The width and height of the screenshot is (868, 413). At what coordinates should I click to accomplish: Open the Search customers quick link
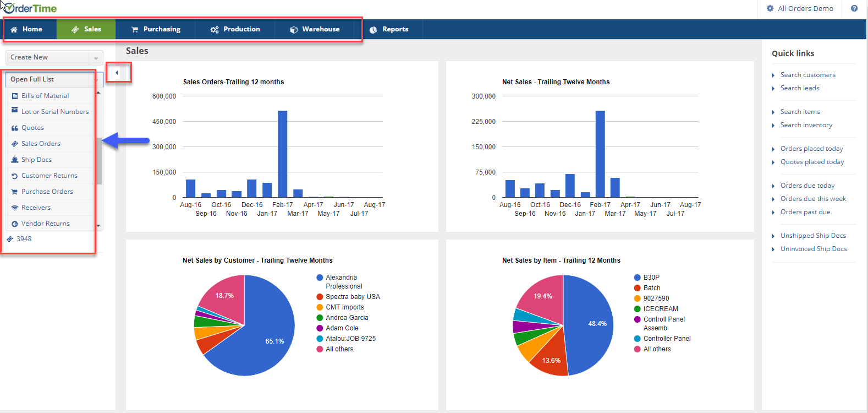(x=807, y=75)
